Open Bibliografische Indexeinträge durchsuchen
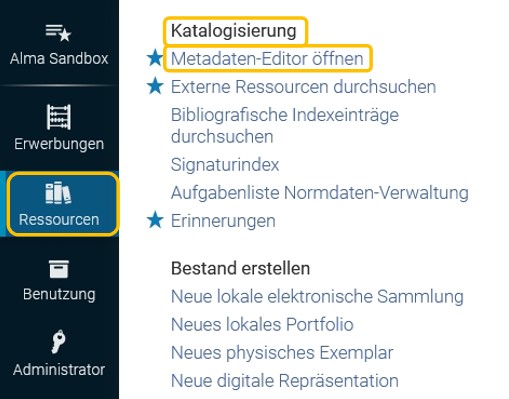Screen dimensions: 509x399 (285, 126)
